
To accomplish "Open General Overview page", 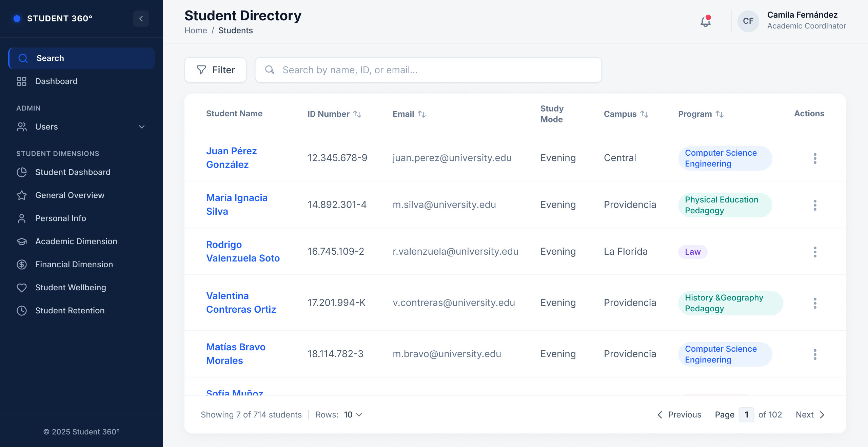I will coord(81,195).
